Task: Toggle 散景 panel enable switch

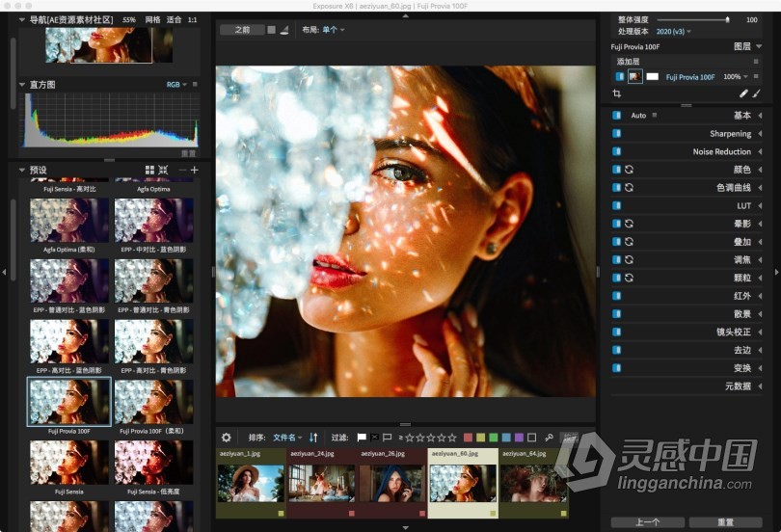Action: pos(617,314)
